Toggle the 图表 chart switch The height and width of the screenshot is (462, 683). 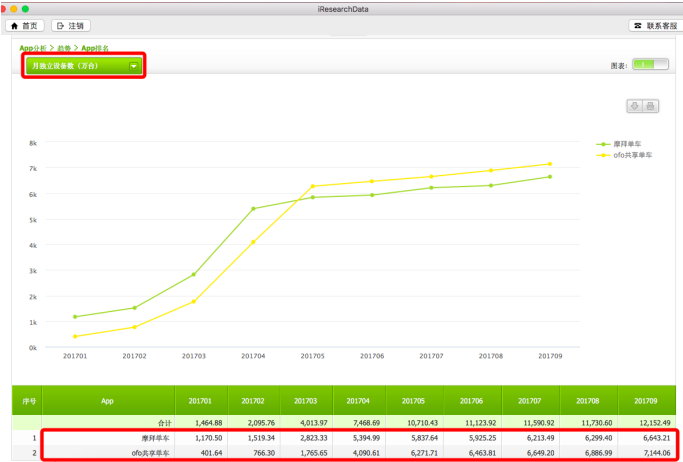pyautogui.click(x=650, y=65)
